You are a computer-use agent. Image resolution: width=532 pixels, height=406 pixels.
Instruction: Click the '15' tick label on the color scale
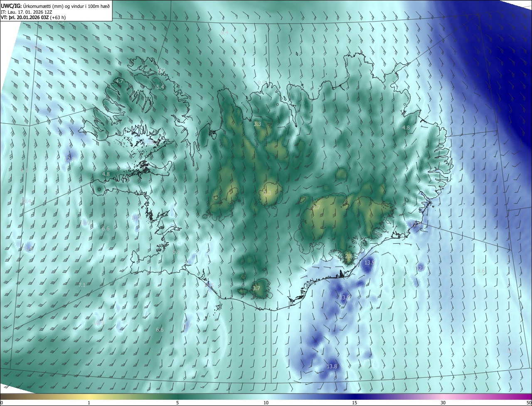point(355,403)
